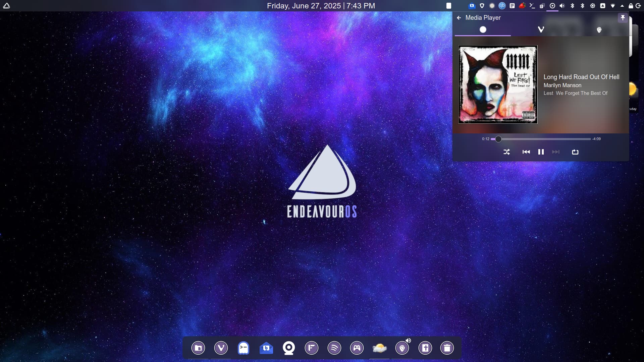Expand hidden system tray icons arrow
644x362 pixels.
[622, 6]
